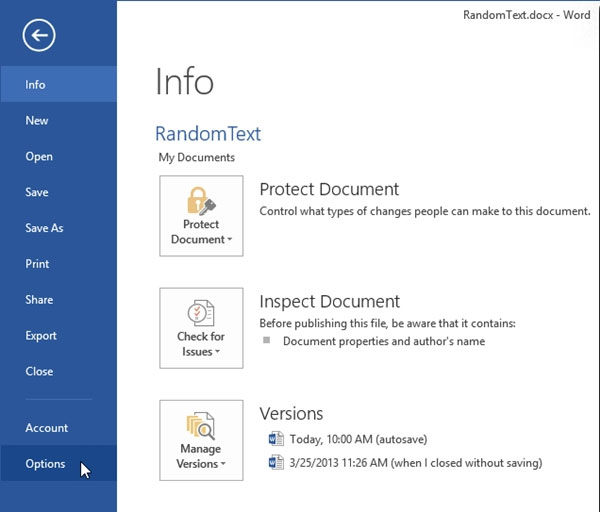Open Options in the sidebar

(x=59, y=463)
